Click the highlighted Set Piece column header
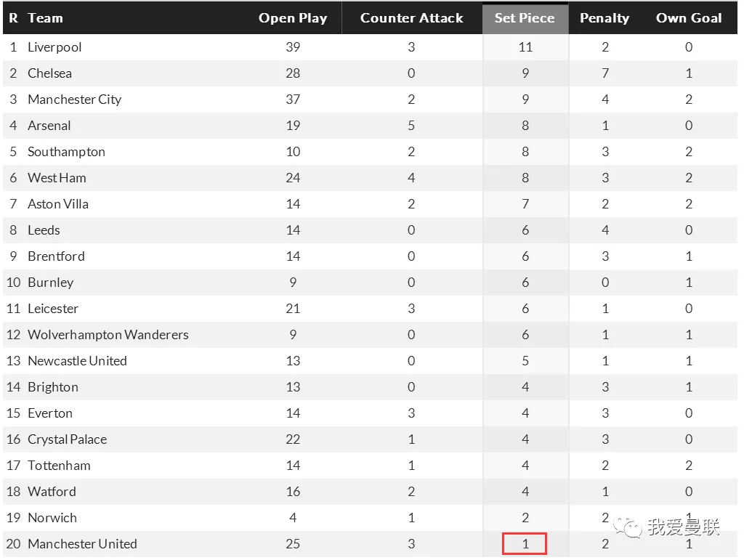The height and width of the screenshot is (560, 744). tap(525, 18)
